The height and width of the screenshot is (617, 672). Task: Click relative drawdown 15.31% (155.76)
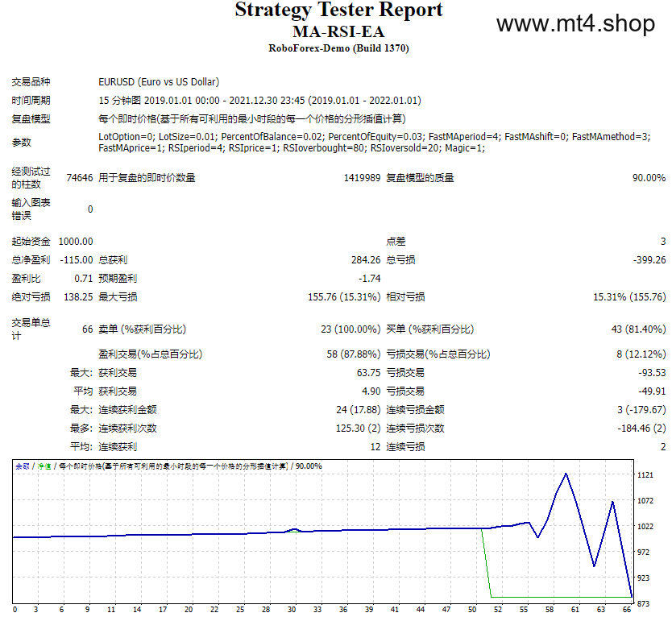(629, 297)
